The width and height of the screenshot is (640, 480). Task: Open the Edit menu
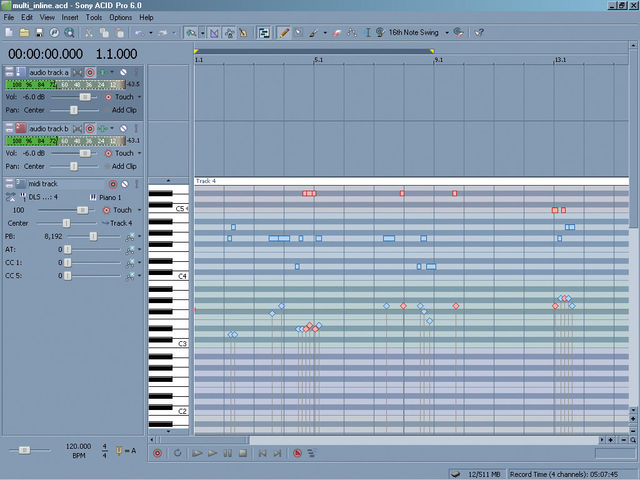point(27,18)
